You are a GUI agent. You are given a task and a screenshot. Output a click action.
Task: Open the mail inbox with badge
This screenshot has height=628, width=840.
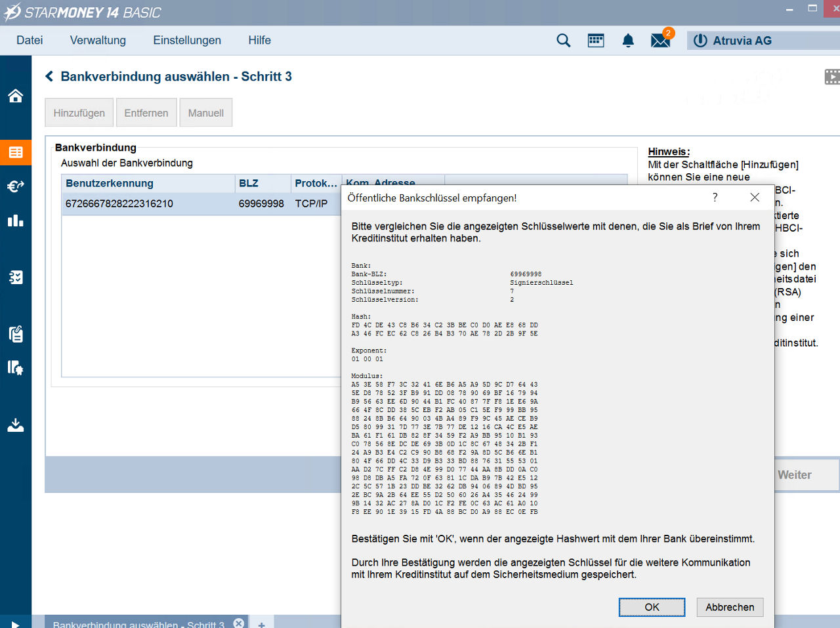660,41
